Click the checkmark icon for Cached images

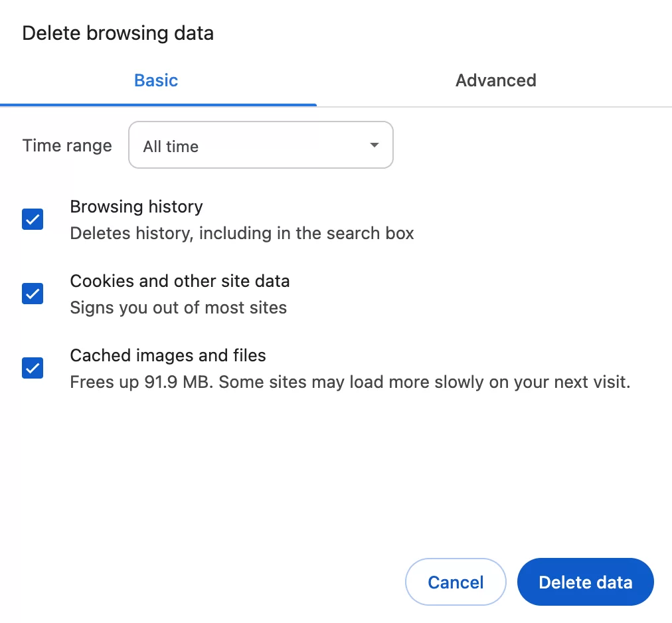[x=32, y=368]
